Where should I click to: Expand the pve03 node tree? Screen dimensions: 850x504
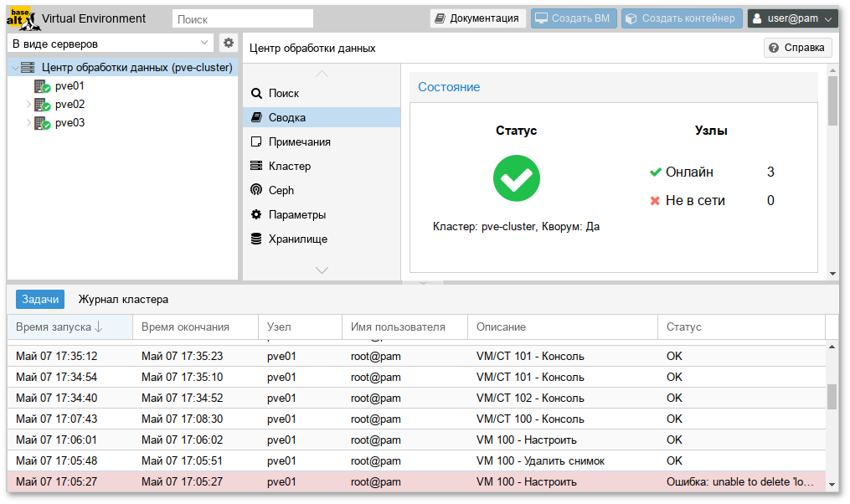pyautogui.click(x=28, y=123)
